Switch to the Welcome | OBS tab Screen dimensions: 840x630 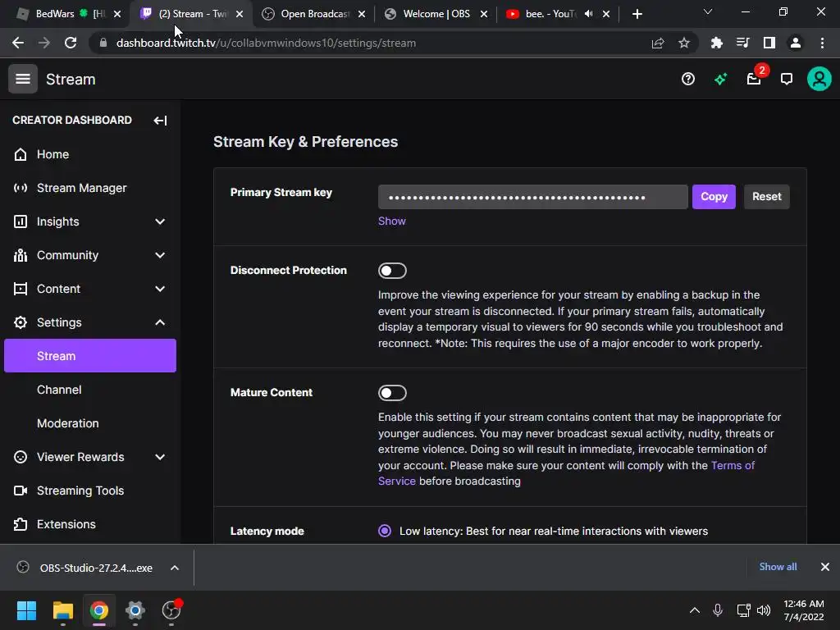click(x=436, y=14)
